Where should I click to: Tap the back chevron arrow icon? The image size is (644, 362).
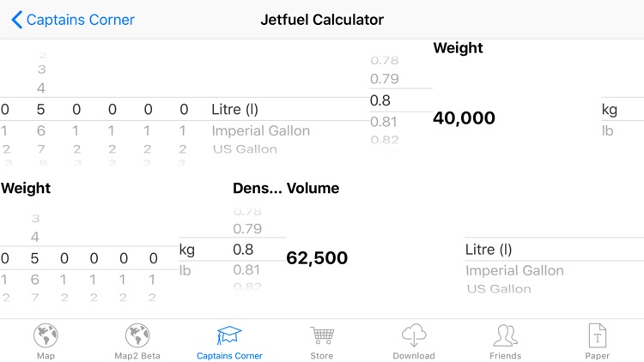[x=17, y=20]
